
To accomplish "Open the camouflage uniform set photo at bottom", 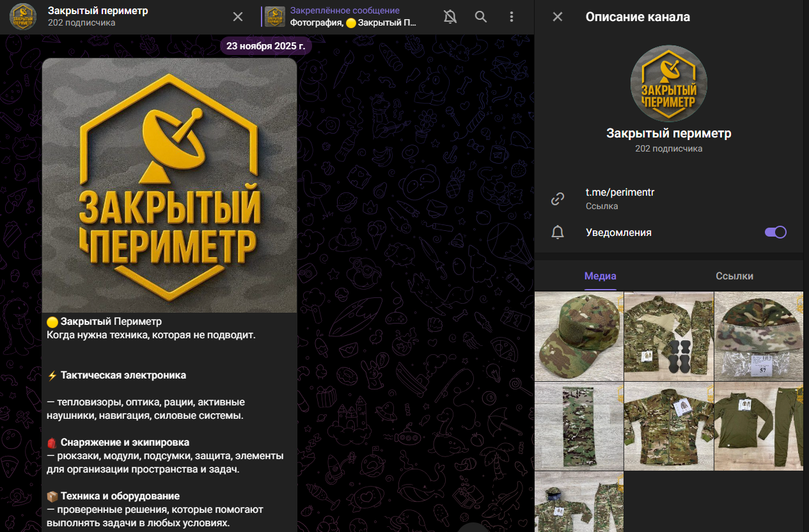I will [579, 502].
